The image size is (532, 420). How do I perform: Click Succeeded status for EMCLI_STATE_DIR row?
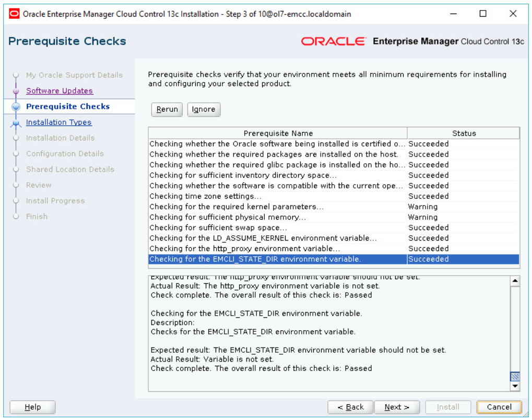pyautogui.click(x=428, y=259)
